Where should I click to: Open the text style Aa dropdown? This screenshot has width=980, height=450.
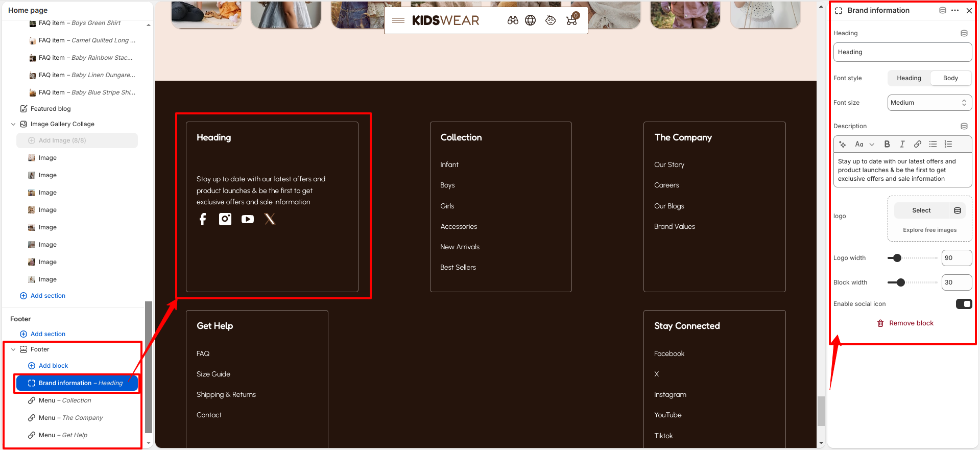tap(865, 145)
